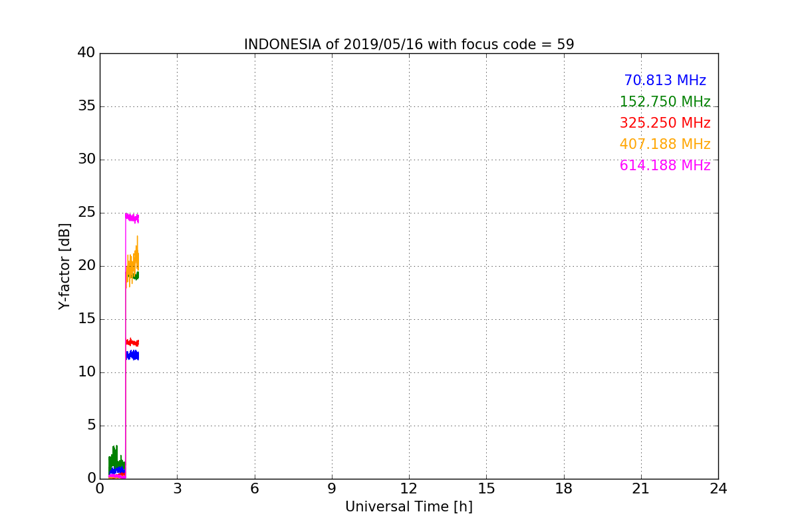Click the x-axis tick label 9
798x532 pixels.
pyautogui.click(x=332, y=489)
